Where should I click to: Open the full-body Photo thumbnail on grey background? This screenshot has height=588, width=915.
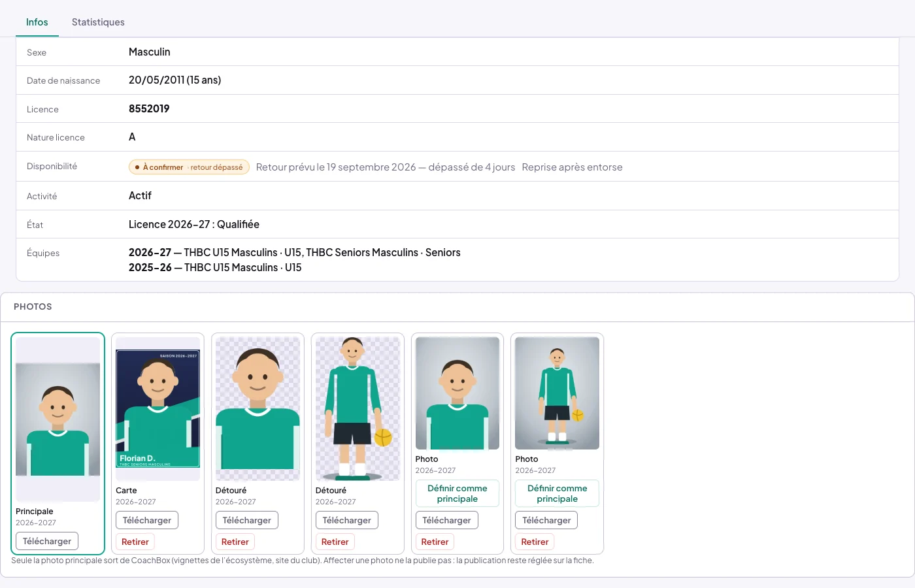(557, 393)
